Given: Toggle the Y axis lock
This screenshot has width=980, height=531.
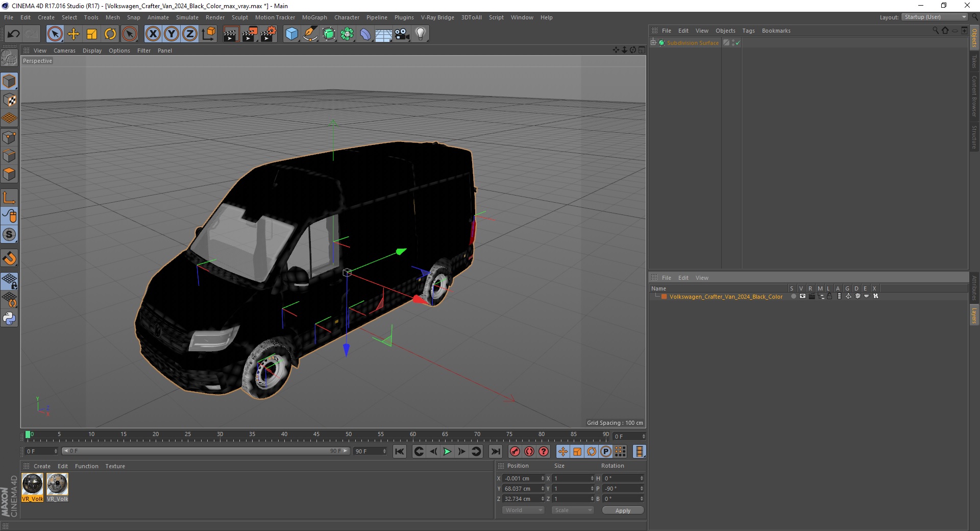Looking at the screenshot, I should 171,34.
